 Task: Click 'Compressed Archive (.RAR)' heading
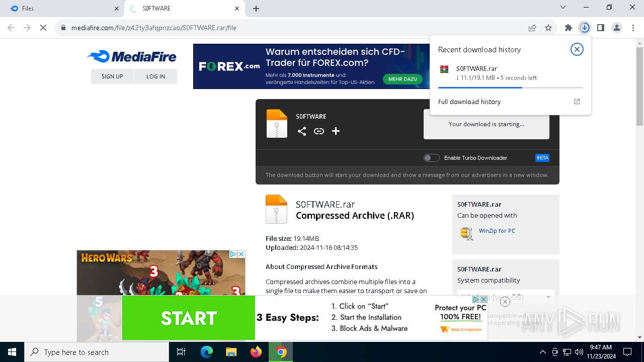coord(355,215)
